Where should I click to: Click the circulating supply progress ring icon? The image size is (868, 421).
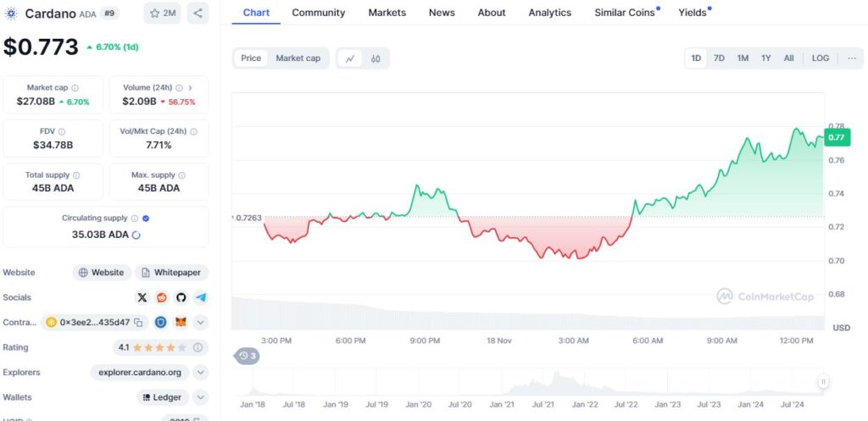coord(136,235)
